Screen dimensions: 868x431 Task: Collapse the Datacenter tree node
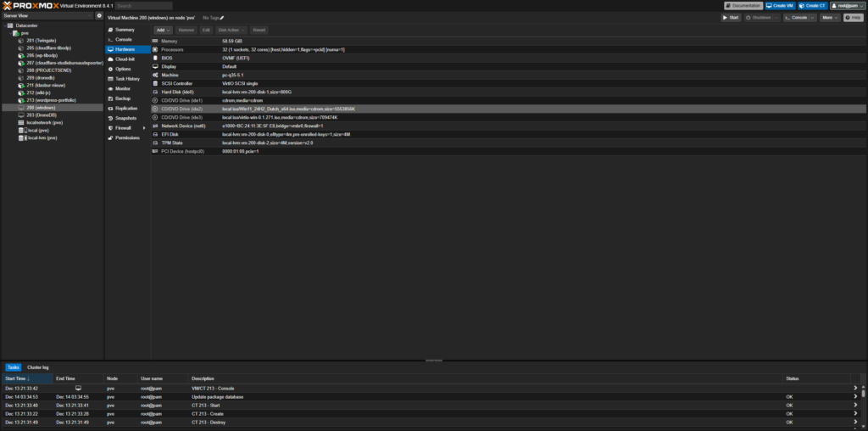6,26
